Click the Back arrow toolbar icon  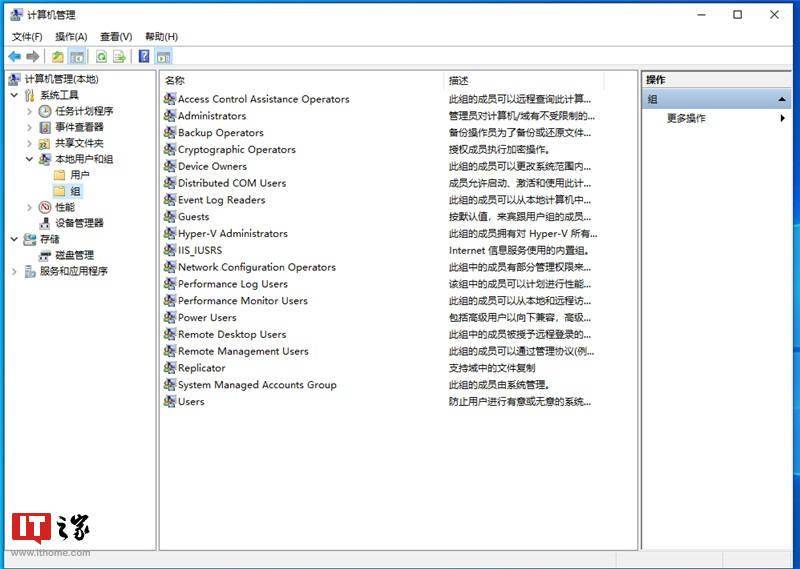pos(15,57)
